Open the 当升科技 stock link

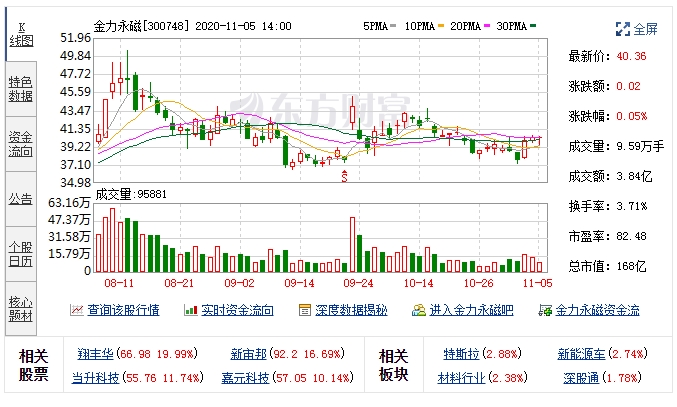[96, 378]
